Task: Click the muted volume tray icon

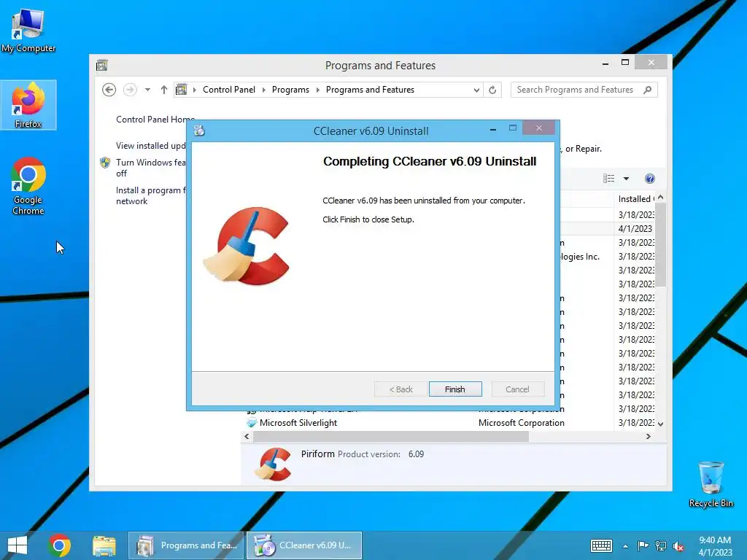Action: pos(678,546)
